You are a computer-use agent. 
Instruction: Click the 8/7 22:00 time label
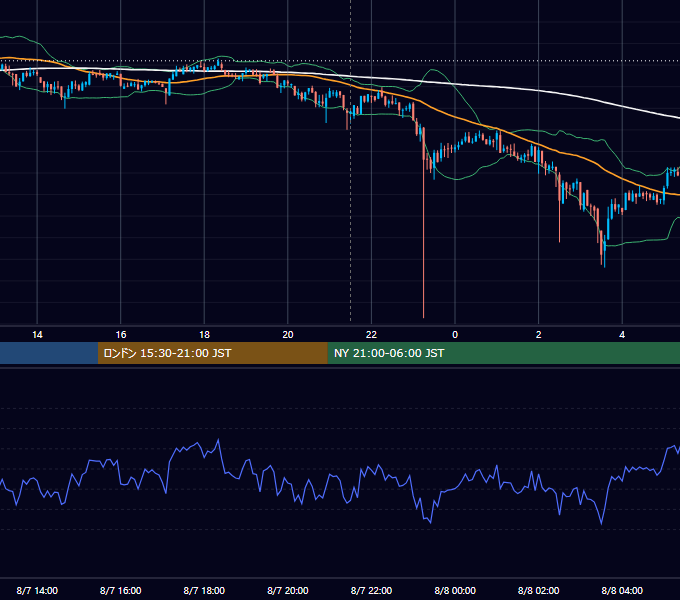pos(371,590)
